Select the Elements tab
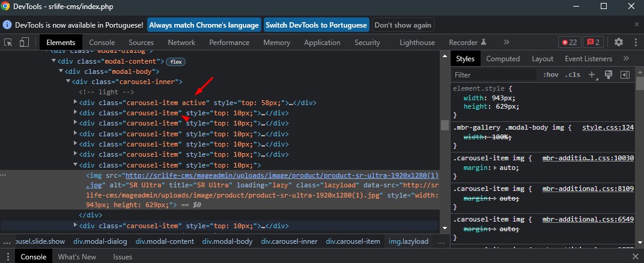The image size is (644, 263). (61, 42)
